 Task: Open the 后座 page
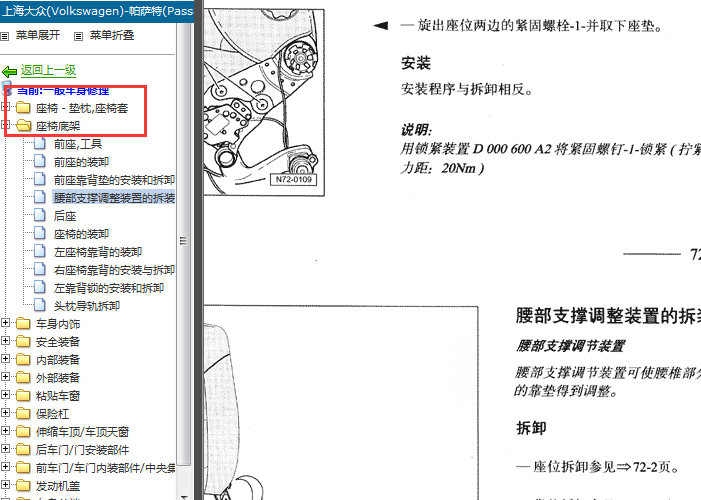click(65, 216)
